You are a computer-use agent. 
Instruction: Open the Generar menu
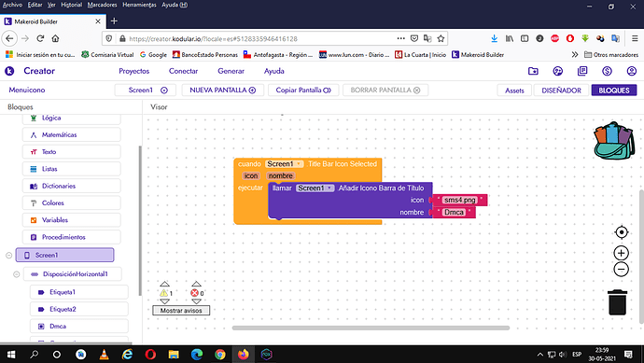coord(231,71)
